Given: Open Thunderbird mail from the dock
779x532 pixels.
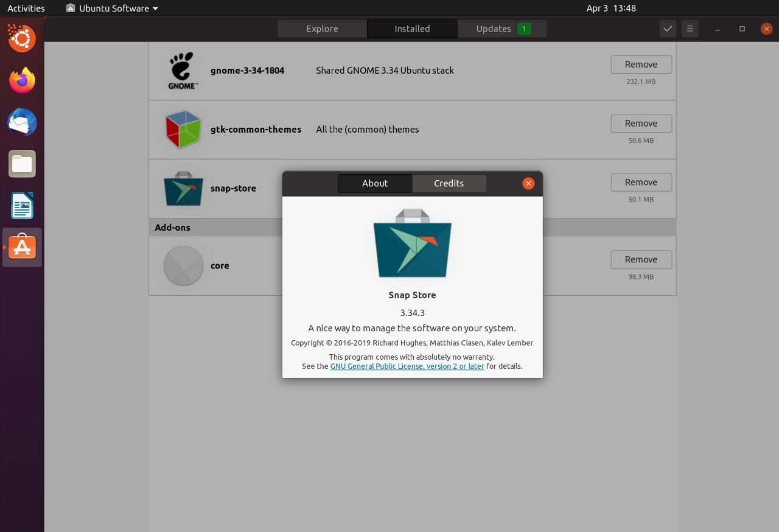Looking at the screenshot, I should click(x=22, y=122).
